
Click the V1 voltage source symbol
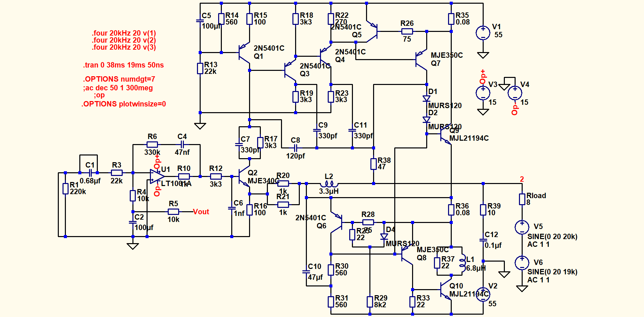483,33
